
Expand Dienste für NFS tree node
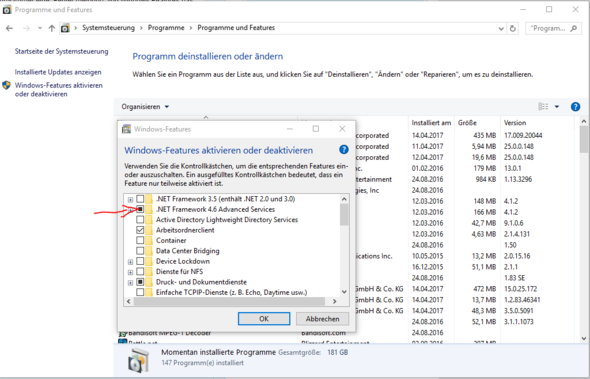(x=130, y=272)
